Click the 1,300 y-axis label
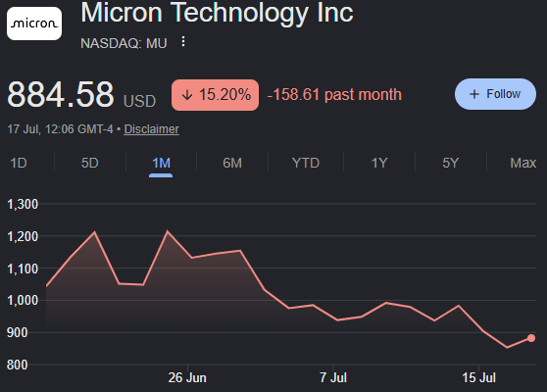The height and width of the screenshot is (392, 547). (23, 204)
